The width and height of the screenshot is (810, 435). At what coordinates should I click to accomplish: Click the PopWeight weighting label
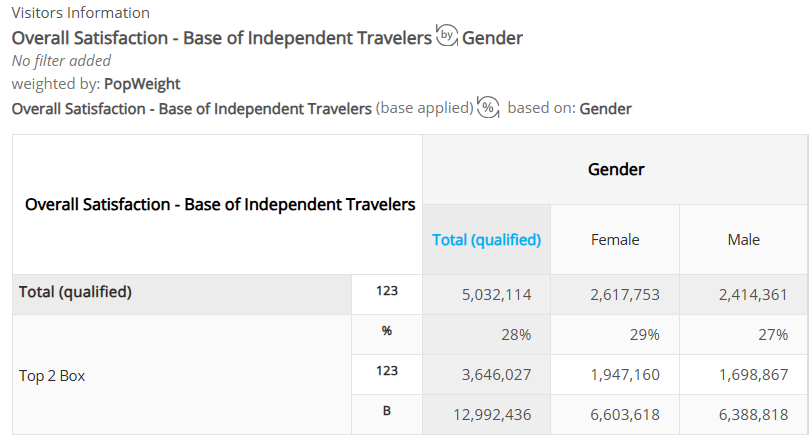tap(142, 84)
